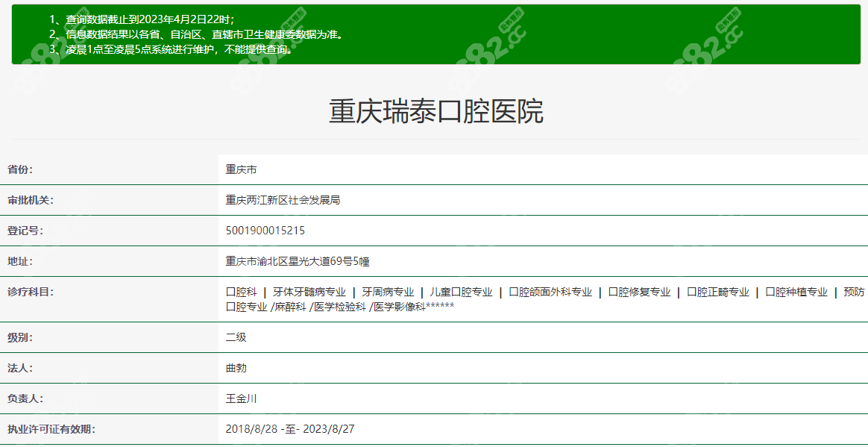868x447 pixels.
Task: Click 牙体牙髓病专业 in the departments list
Action: 309,292
